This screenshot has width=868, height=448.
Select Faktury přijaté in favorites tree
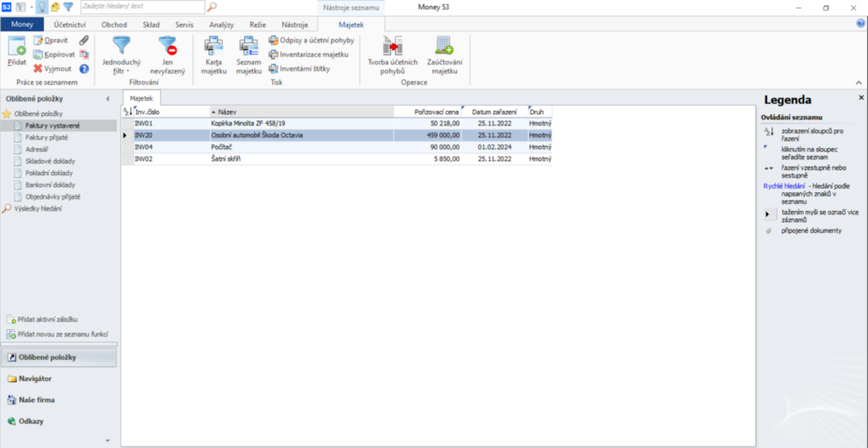pyautogui.click(x=47, y=136)
